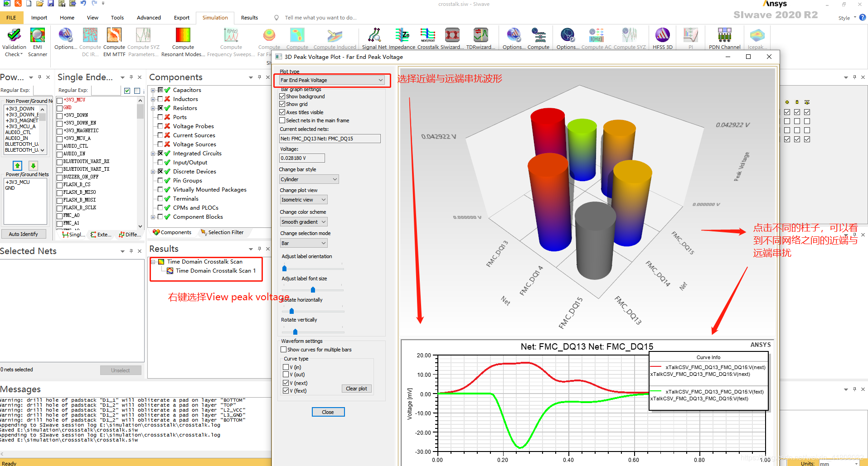Screen dimensions: 868x466
Task: Open the Bar selection mode dropdown
Action: coord(304,243)
